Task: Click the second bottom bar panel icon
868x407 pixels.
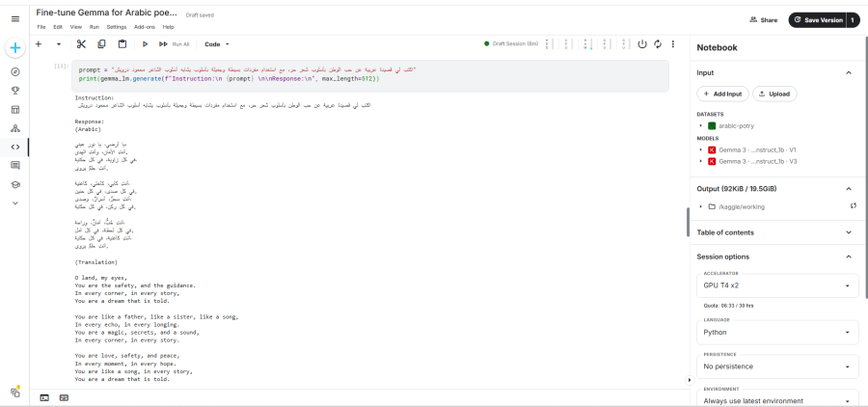Action: (64, 397)
